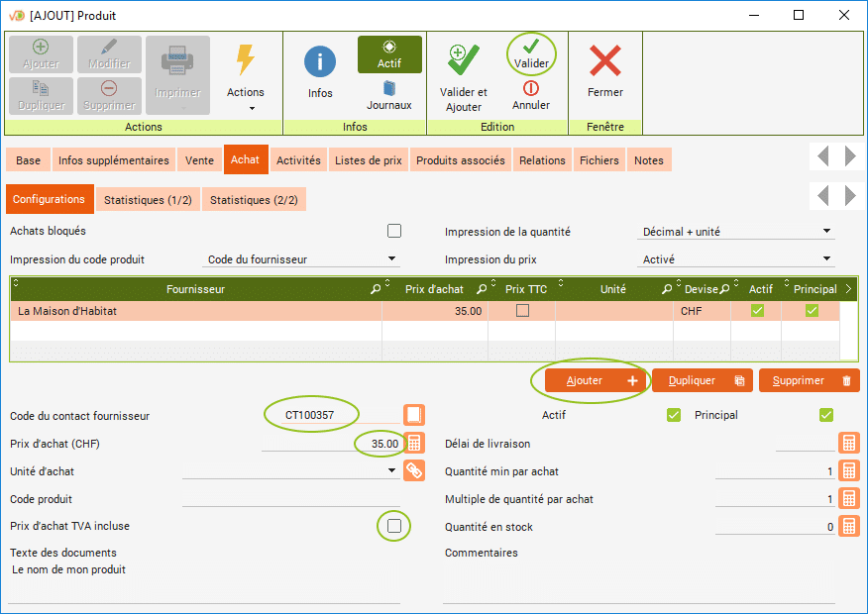Click the Code produit input field
The width and height of the screenshot is (868, 614).
[x=290, y=499]
